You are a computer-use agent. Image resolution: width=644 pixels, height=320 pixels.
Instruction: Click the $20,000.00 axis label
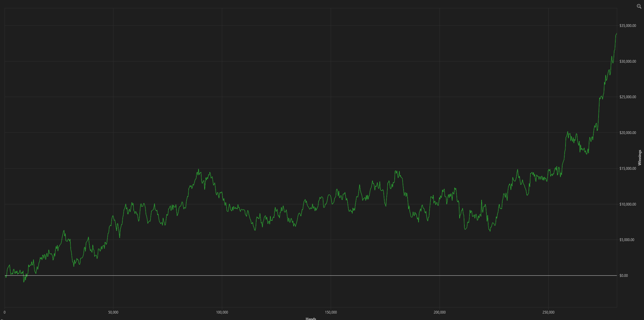click(x=628, y=133)
